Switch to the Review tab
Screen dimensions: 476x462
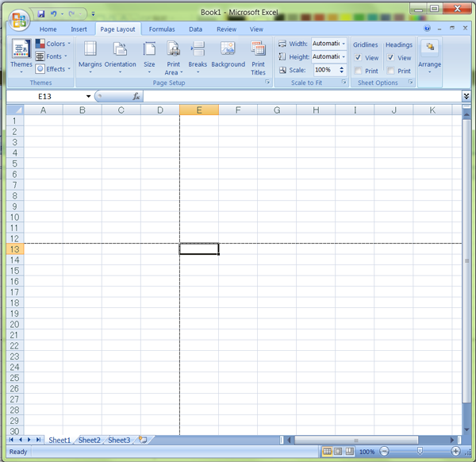click(226, 29)
